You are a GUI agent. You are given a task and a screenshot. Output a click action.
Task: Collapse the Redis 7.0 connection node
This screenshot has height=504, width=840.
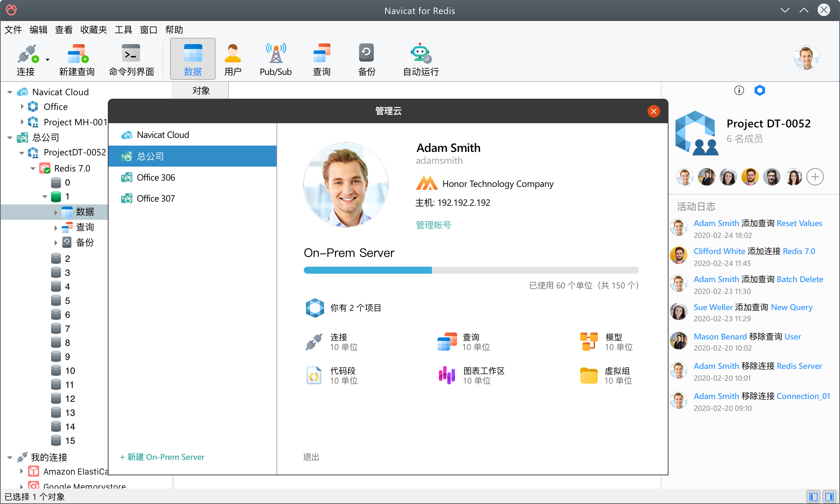point(33,169)
